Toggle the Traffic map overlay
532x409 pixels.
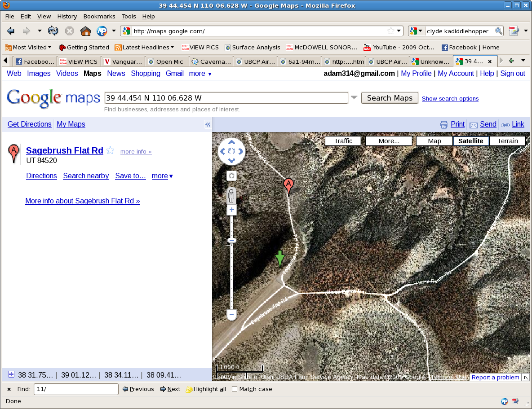point(343,141)
